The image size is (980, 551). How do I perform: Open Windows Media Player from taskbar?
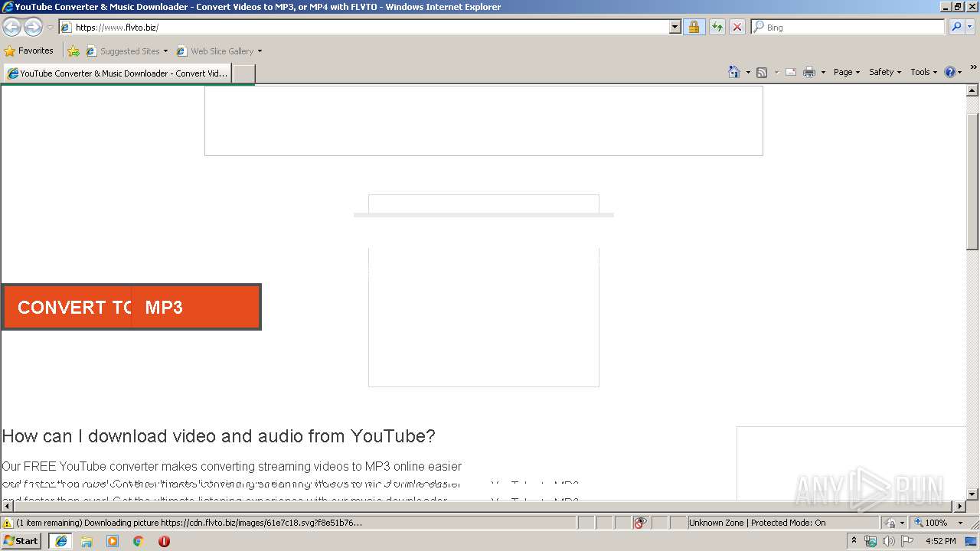coord(113,541)
